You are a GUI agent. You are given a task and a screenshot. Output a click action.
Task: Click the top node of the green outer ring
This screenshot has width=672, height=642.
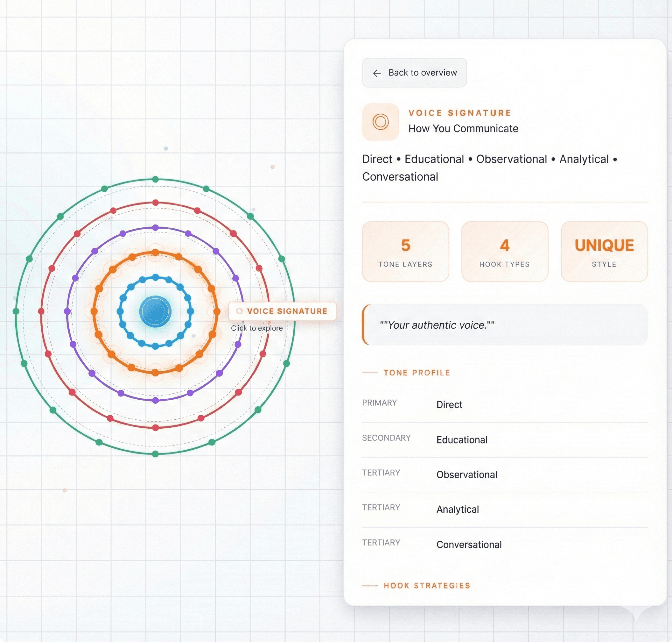point(155,179)
